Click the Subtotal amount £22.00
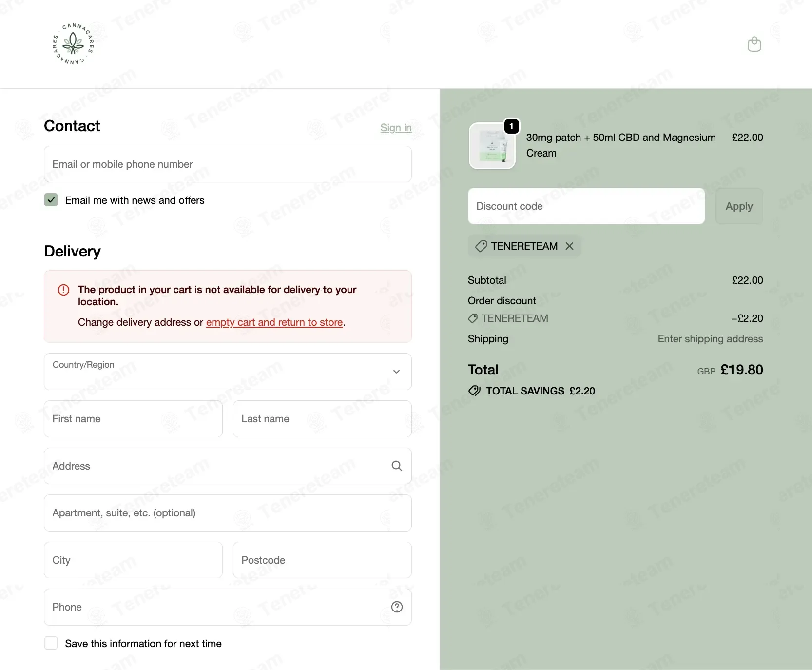 [x=747, y=280]
